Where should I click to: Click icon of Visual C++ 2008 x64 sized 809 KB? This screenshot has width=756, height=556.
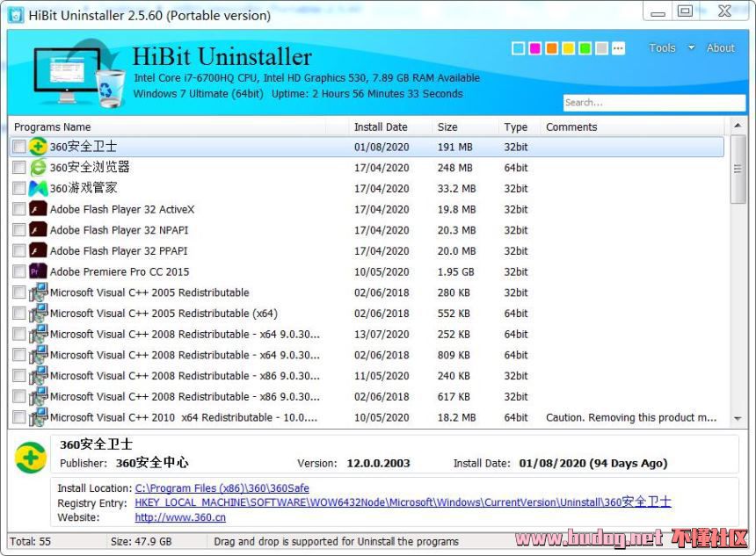tap(38, 355)
